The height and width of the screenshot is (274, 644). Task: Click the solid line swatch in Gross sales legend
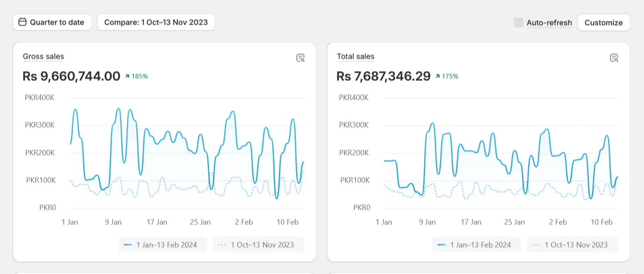tap(128, 245)
